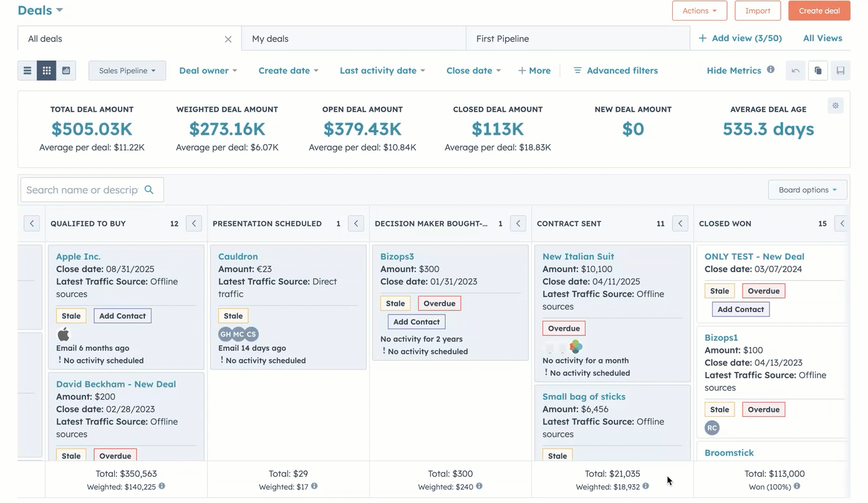The height and width of the screenshot is (503, 868).
Task: Open Advanced filters
Action: point(615,71)
